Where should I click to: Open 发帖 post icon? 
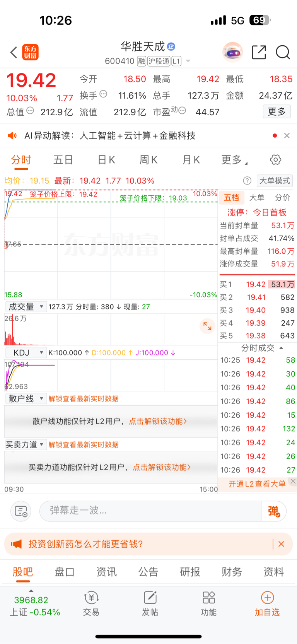150,603
